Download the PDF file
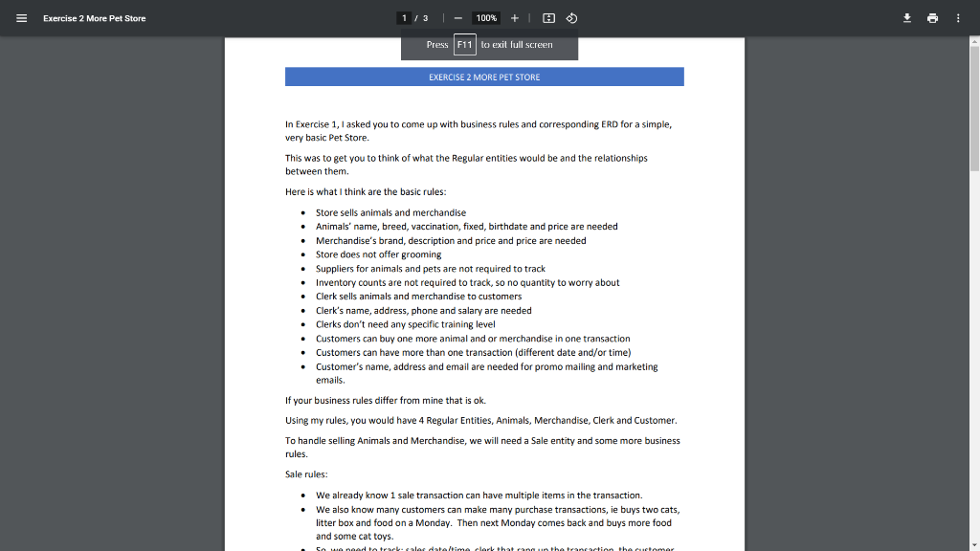Image resolution: width=980 pixels, height=551 pixels. click(x=907, y=18)
